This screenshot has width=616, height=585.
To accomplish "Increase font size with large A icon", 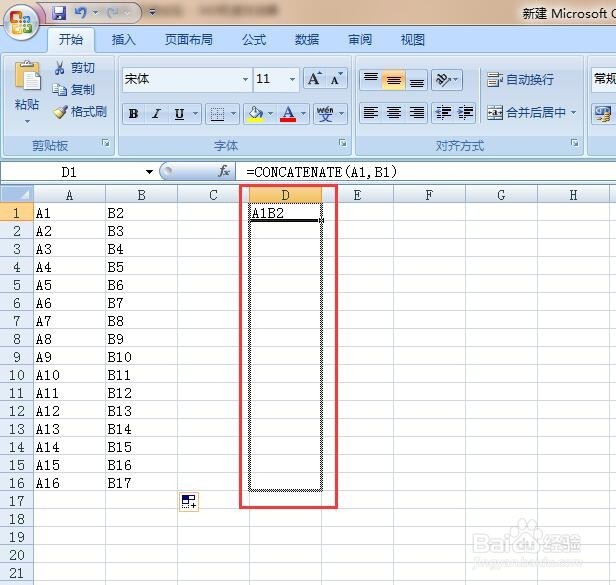I will [x=315, y=79].
